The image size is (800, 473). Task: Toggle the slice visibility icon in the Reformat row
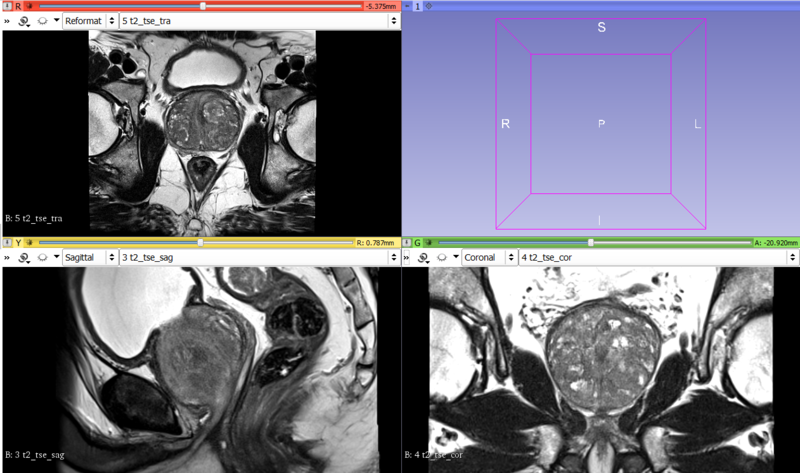click(43, 21)
